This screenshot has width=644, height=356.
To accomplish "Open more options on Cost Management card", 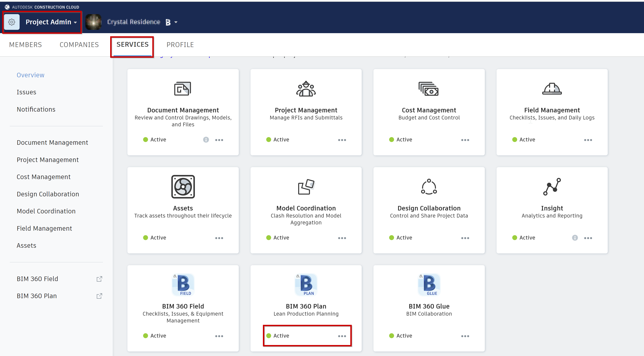I will 465,140.
